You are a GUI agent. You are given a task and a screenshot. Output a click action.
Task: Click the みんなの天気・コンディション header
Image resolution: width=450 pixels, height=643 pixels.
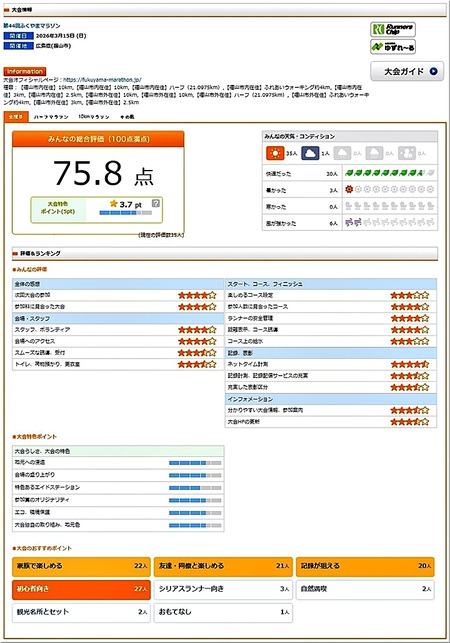[x=349, y=136]
